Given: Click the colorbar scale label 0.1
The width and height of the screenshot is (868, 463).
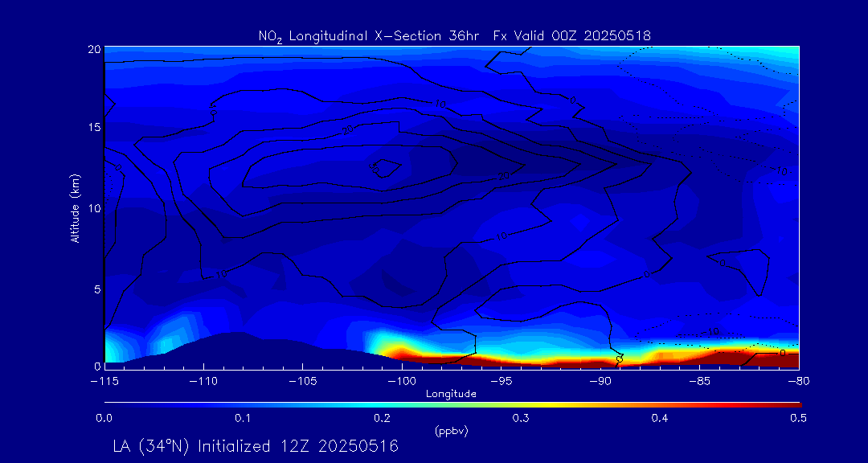Looking at the screenshot, I should tap(243, 419).
